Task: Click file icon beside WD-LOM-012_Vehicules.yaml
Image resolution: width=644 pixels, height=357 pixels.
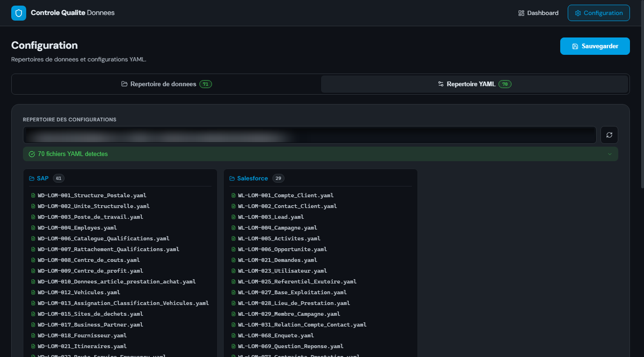Action: click(x=33, y=292)
